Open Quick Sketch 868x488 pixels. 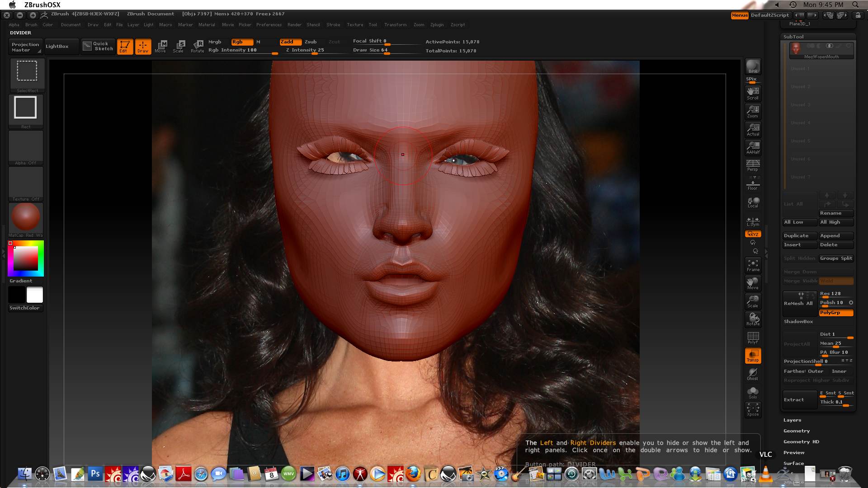(x=98, y=46)
